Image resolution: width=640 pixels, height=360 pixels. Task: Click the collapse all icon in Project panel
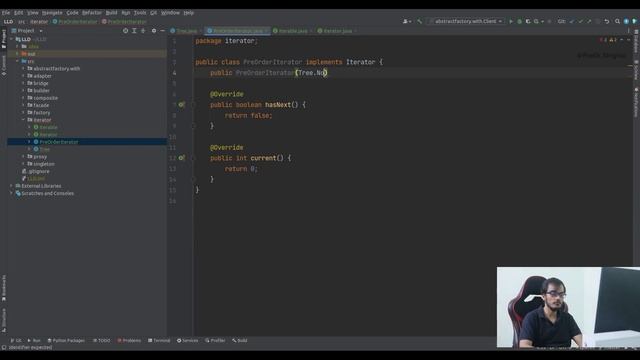pyautogui.click(x=143, y=31)
